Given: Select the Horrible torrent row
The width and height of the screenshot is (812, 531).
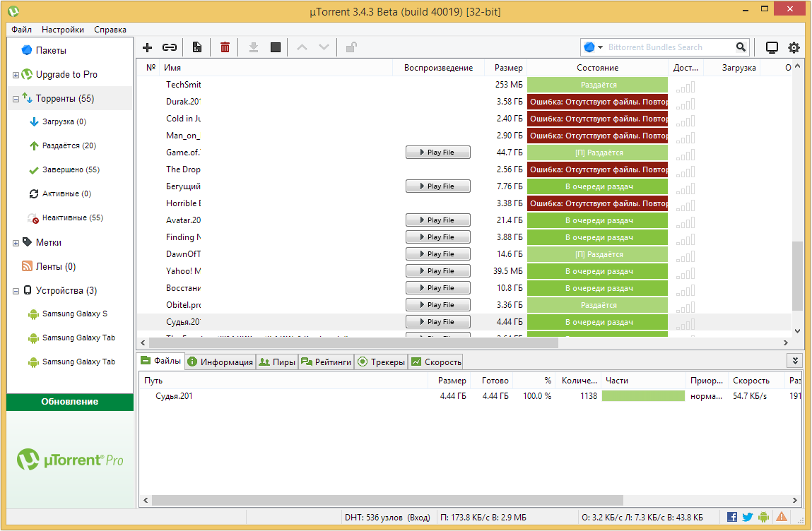Looking at the screenshot, I should point(464,203).
